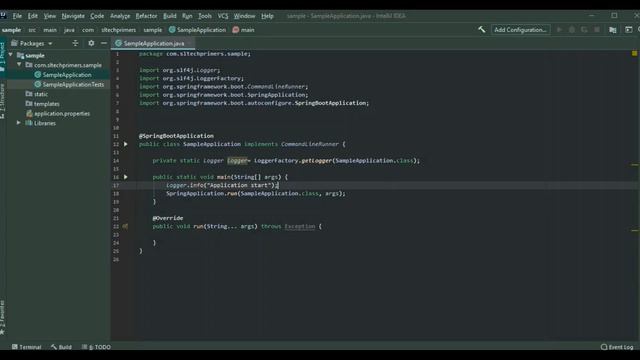Open the Refactor menu
Image resolution: width=640 pixels, height=360 pixels.
click(x=146, y=16)
